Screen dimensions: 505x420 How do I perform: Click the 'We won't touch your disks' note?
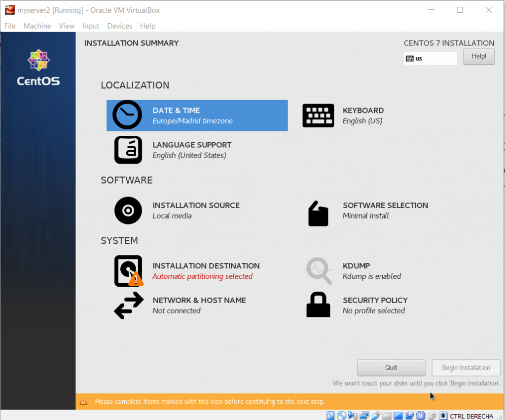[x=417, y=383]
